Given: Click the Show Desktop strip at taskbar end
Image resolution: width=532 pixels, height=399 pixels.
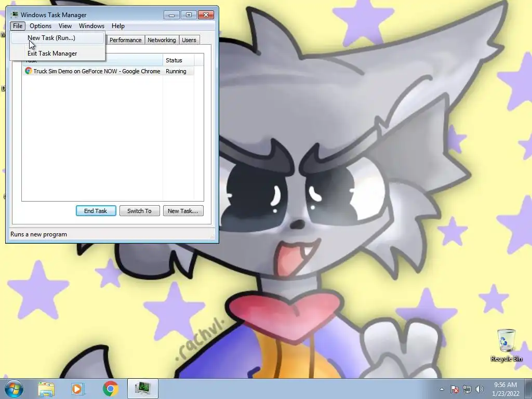Looking at the screenshot, I should click(x=528, y=389).
